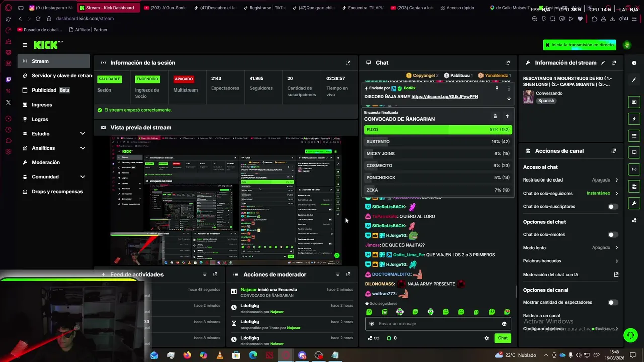Open the pinned message three-dot menu

pyautogui.click(x=509, y=88)
